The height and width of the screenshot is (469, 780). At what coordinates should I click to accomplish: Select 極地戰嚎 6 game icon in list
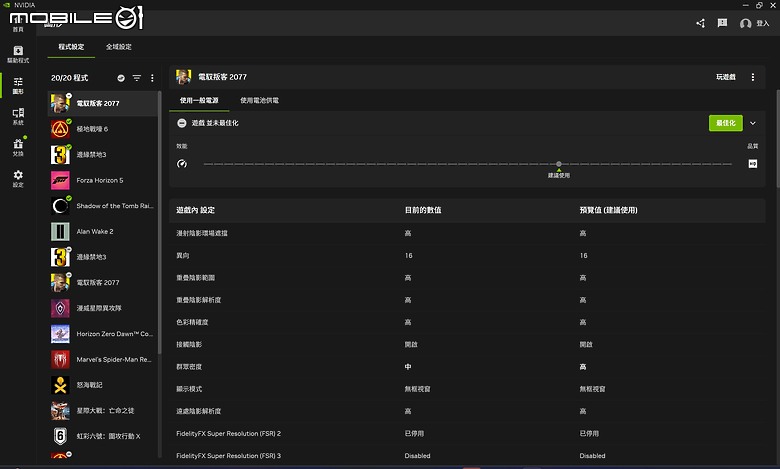tap(60, 129)
